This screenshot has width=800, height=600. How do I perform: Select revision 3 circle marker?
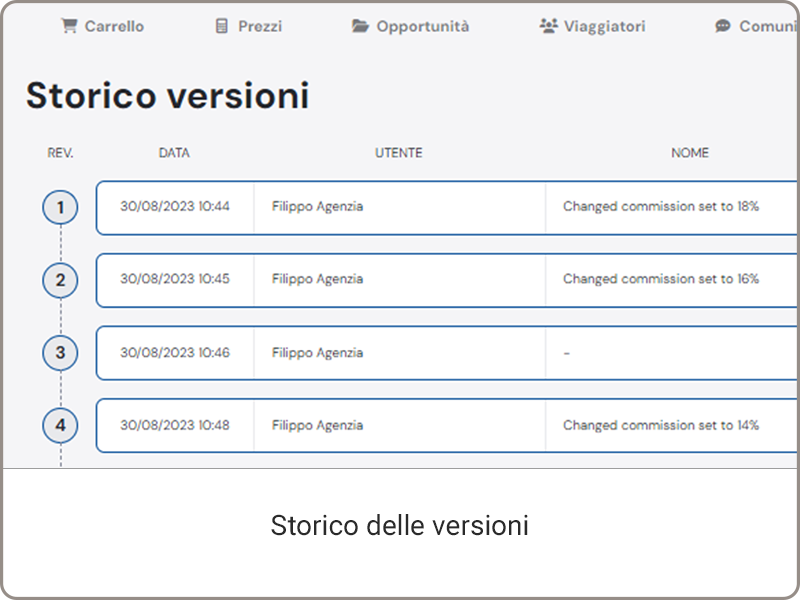tap(60, 353)
